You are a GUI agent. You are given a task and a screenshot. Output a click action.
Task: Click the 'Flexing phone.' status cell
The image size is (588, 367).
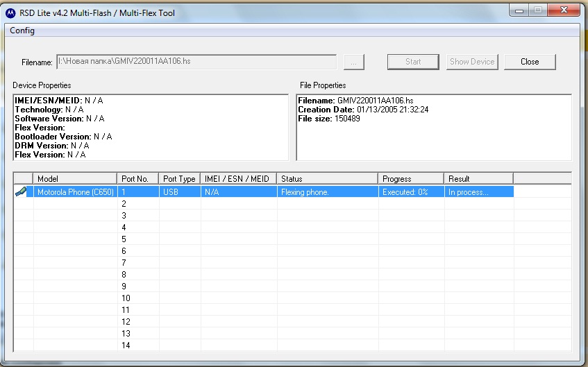tap(328, 192)
